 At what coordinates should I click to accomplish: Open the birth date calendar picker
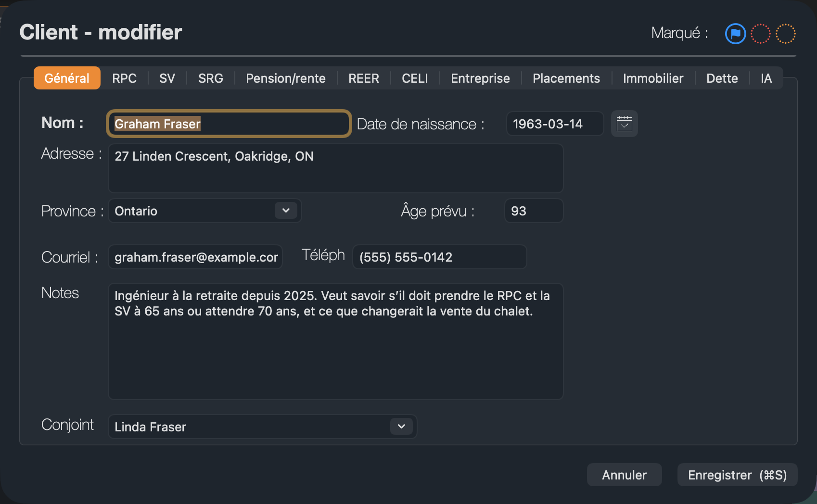tap(624, 124)
